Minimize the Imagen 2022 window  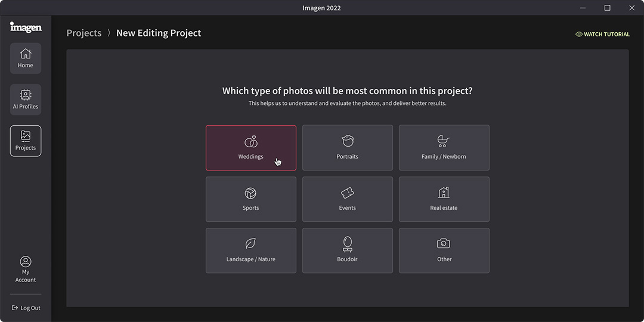[583, 8]
